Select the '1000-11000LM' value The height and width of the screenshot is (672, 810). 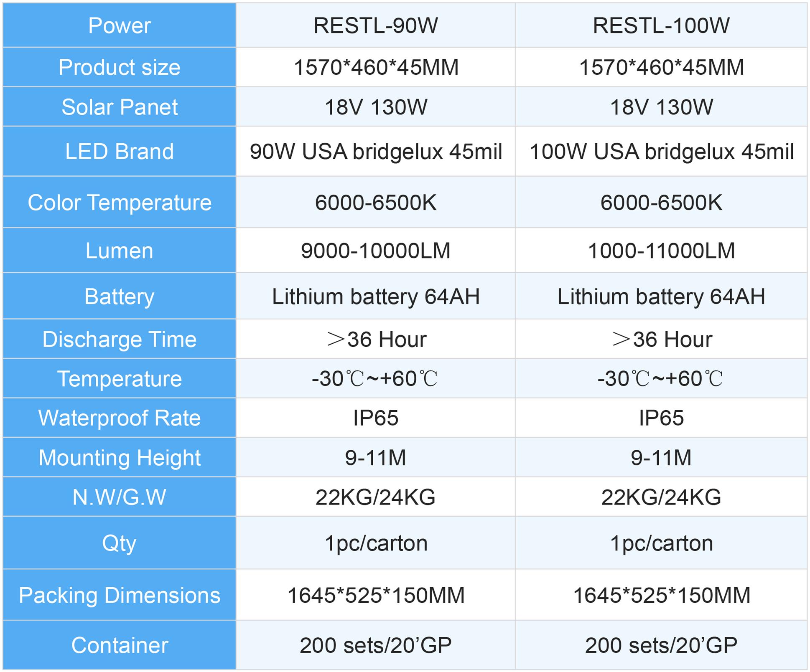point(661,251)
